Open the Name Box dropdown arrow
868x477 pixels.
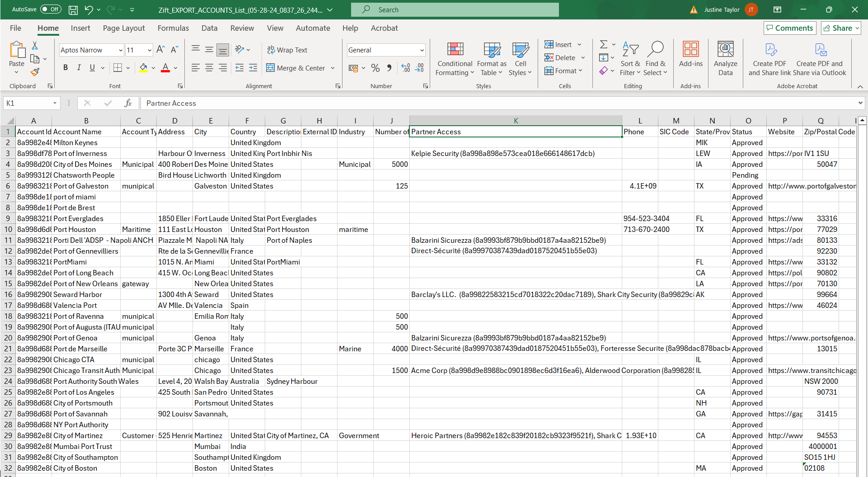(55, 103)
